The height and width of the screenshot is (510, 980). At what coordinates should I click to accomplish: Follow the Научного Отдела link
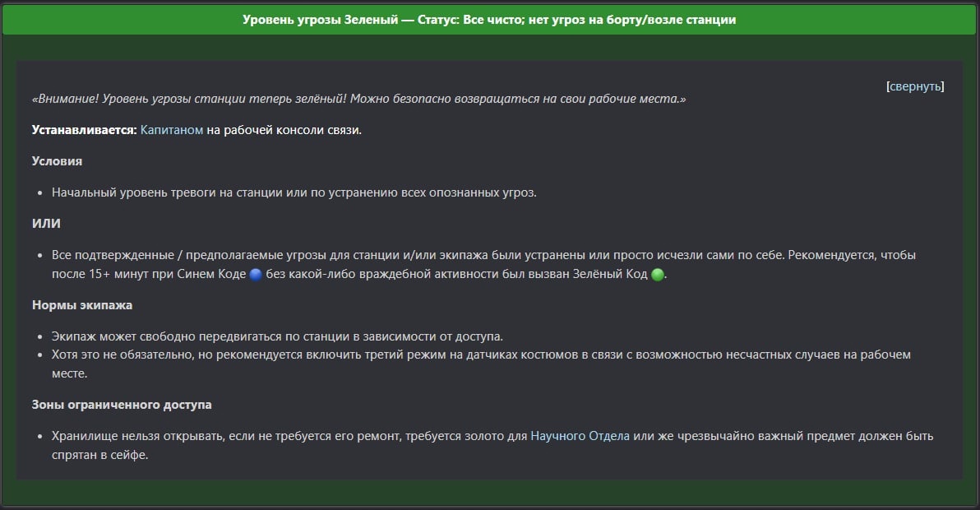click(x=580, y=436)
